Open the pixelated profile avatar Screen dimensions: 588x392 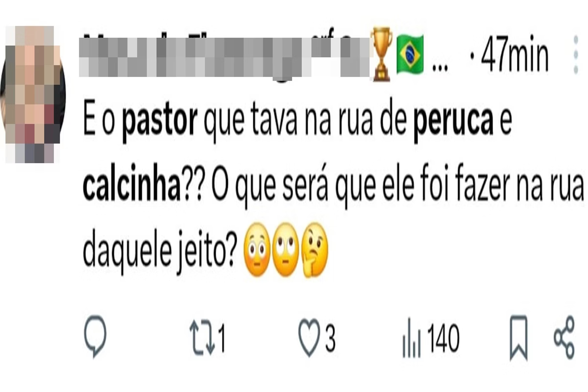[32, 94]
